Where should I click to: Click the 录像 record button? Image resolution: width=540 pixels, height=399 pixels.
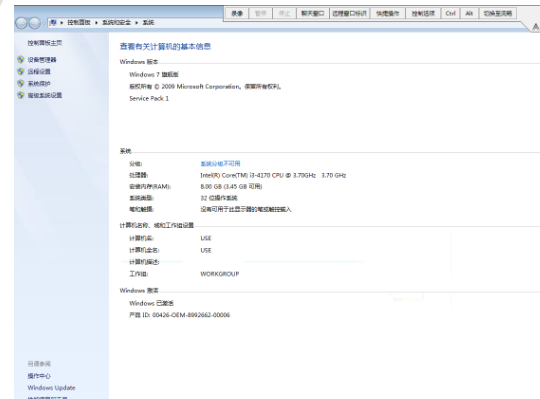[237, 13]
